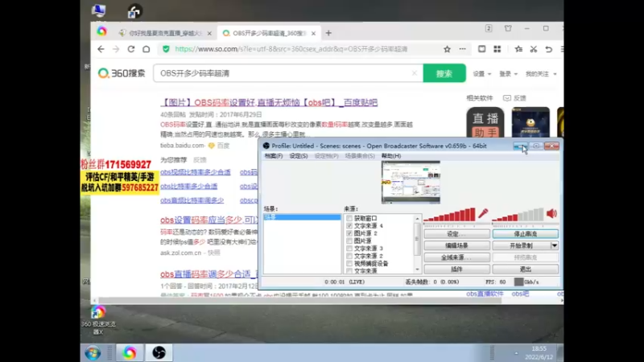This screenshot has width=644, height=362.
Task: Open the address bar three-dots menu
Action: point(462,49)
